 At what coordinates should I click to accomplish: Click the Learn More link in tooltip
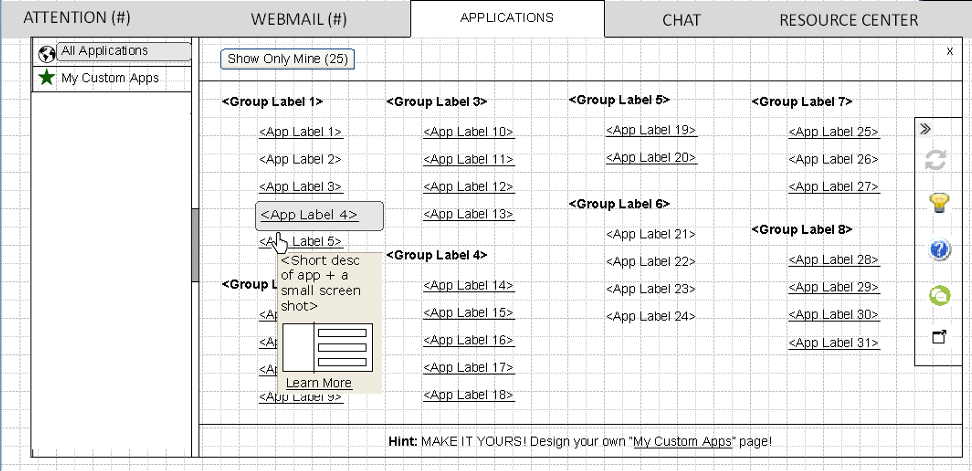pos(318,383)
